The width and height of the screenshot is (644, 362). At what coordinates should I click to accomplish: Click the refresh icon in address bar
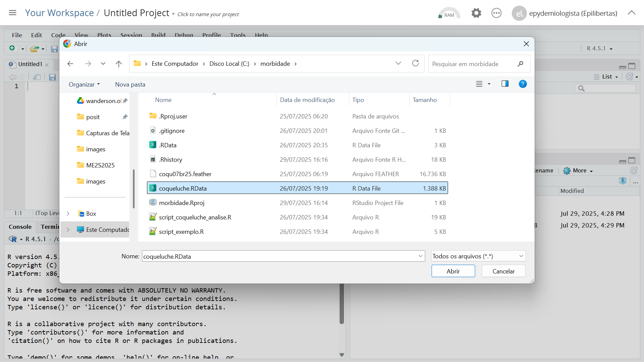415,63
